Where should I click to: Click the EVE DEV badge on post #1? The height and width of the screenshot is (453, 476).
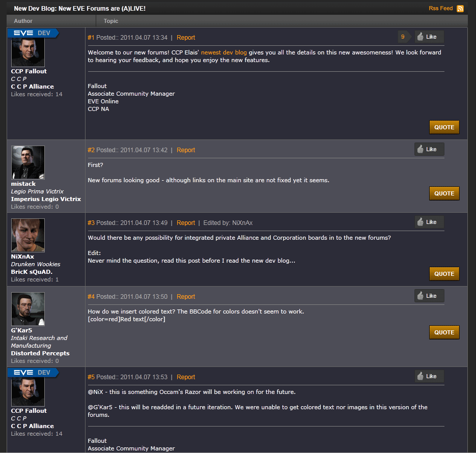(x=33, y=33)
